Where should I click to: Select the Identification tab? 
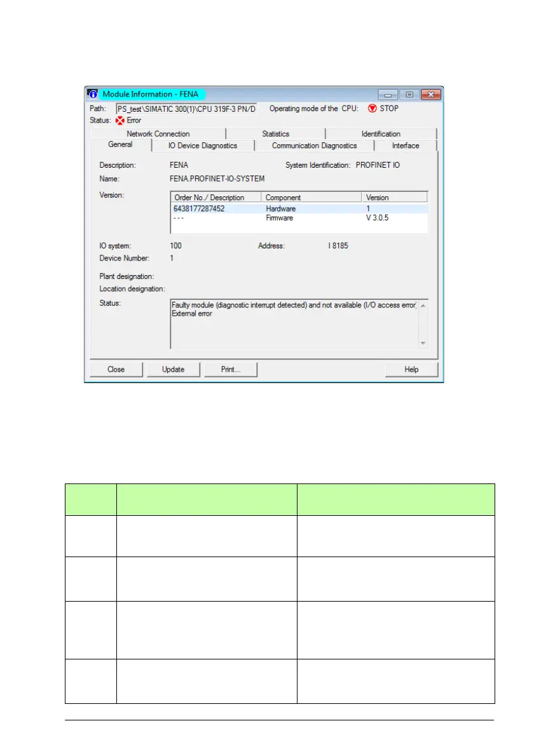381,134
